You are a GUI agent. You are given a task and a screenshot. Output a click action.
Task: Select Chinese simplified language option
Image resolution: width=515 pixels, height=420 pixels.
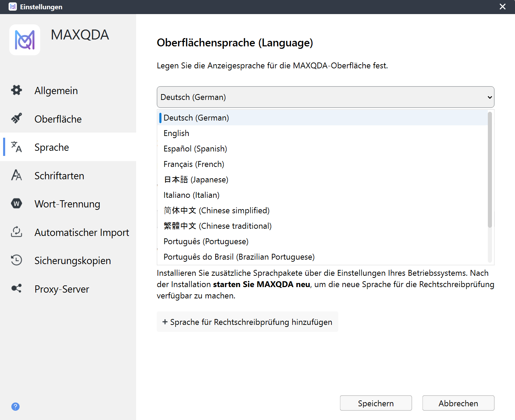(322, 211)
